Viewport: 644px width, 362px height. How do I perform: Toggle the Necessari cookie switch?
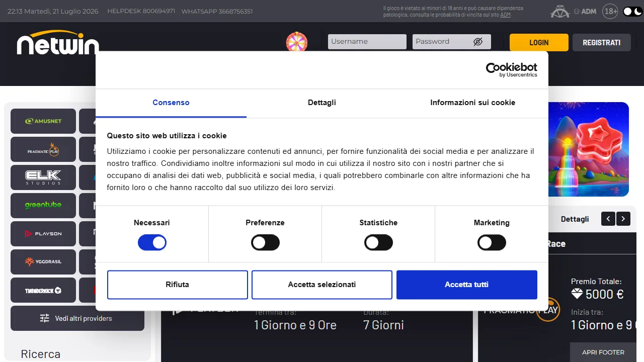coord(152,243)
